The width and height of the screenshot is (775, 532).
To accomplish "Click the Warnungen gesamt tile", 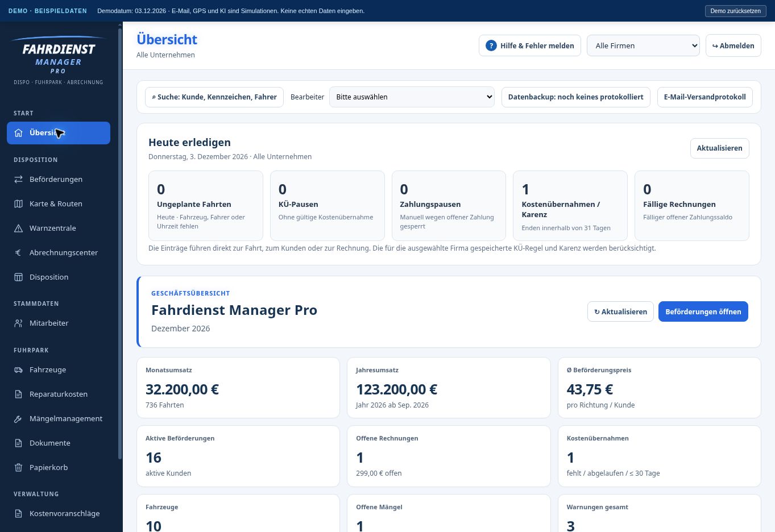I will 660,514.
